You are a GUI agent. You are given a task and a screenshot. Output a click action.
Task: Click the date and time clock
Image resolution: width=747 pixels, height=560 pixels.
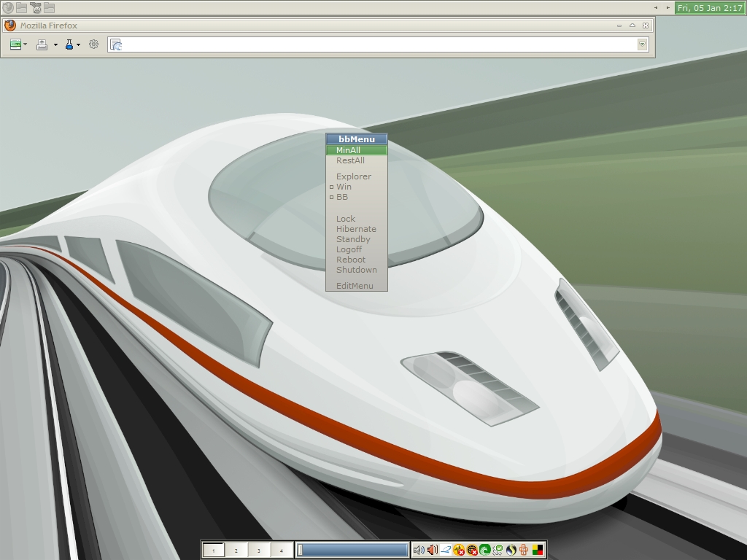710,7
